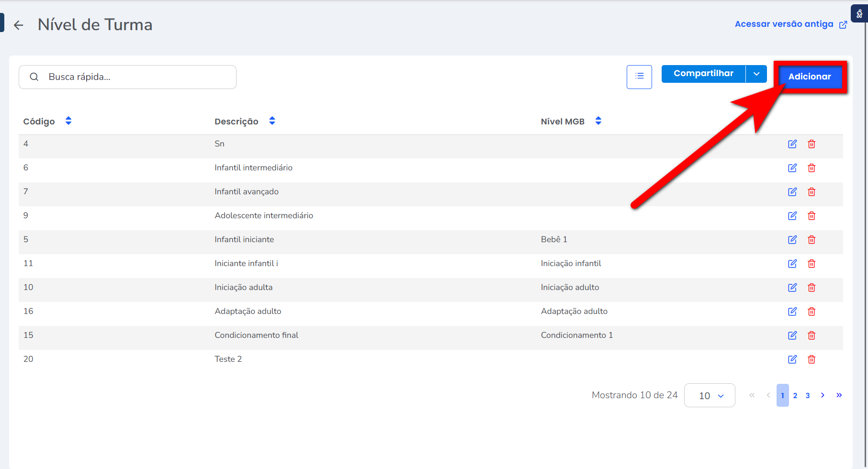Screen dimensions: 868x469
Task: Edit the Adolescente intermediário row
Action: click(792, 216)
